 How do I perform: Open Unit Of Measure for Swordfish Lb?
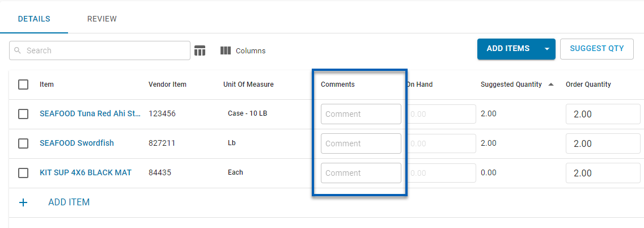pos(232,143)
